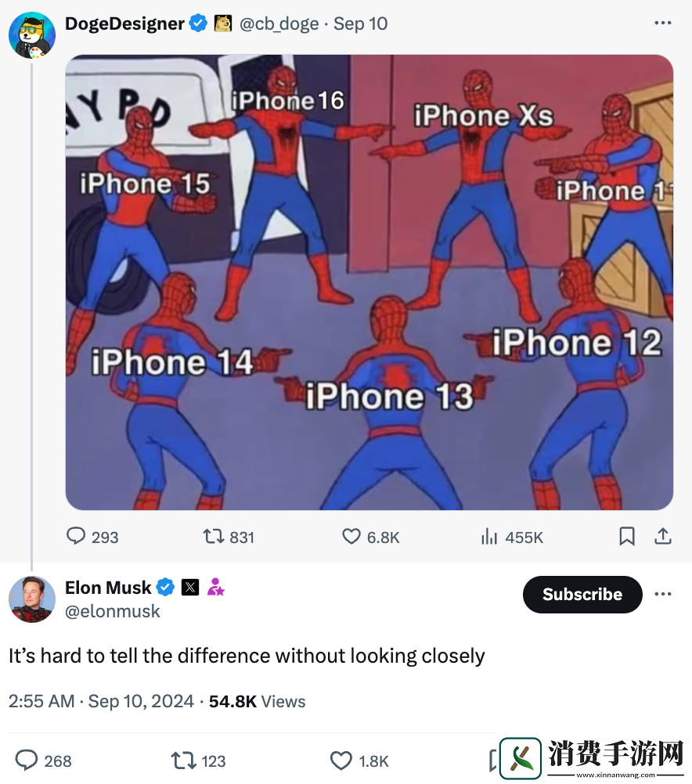Image resolution: width=692 pixels, height=784 pixels.
Task: View analytics for DogeDesigner's post
Action: point(489,537)
